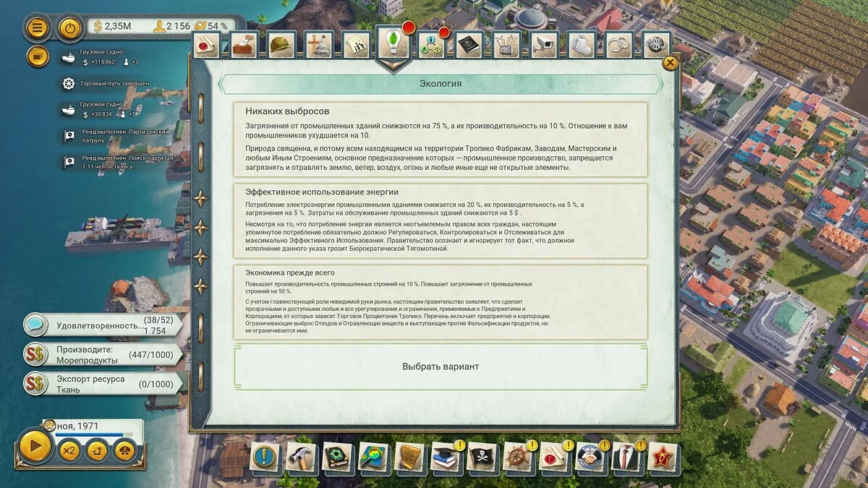Click the approval rating 54 %
The height and width of the screenshot is (488, 868).
[213, 26]
